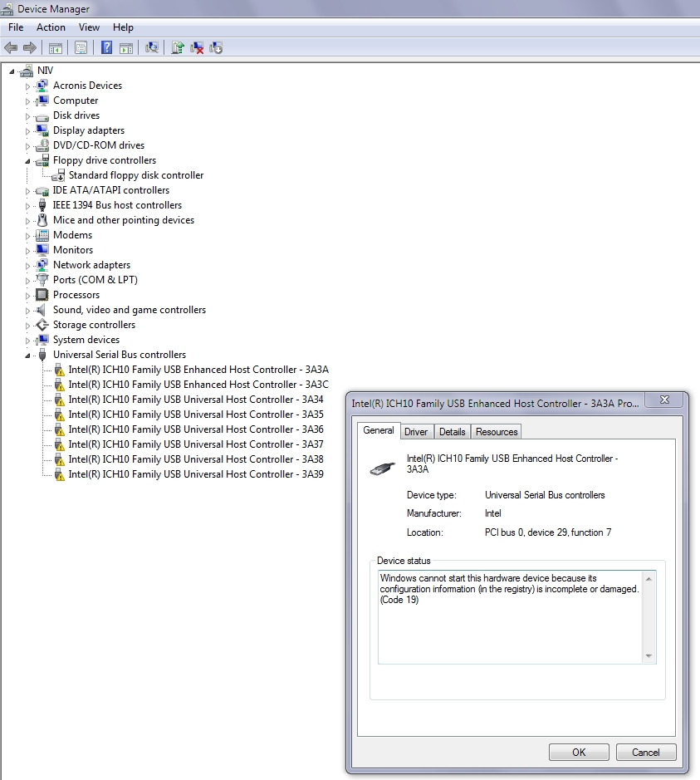Click the Disk drives category icon
The width and height of the screenshot is (700, 780).
pyautogui.click(x=42, y=116)
